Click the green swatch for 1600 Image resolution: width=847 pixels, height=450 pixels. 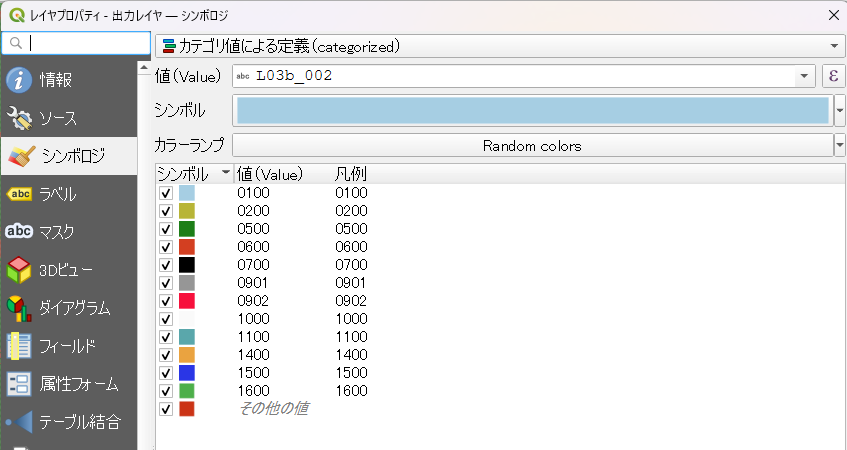pyautogui.click(x=187, y=391)
